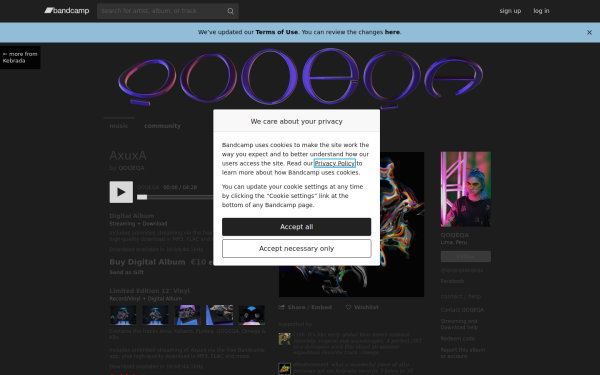The height and width of the screenshot is (375, 600).
Task: Click Contact QOQEQA
Action: tap(462, 310)
